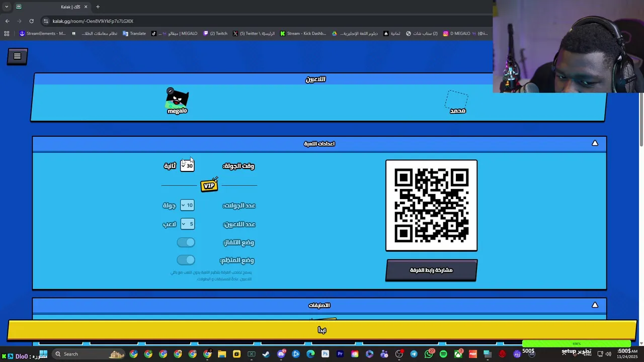Click the megalo player avatar
This screenshot has height=362, width=644.
[177, 100]
